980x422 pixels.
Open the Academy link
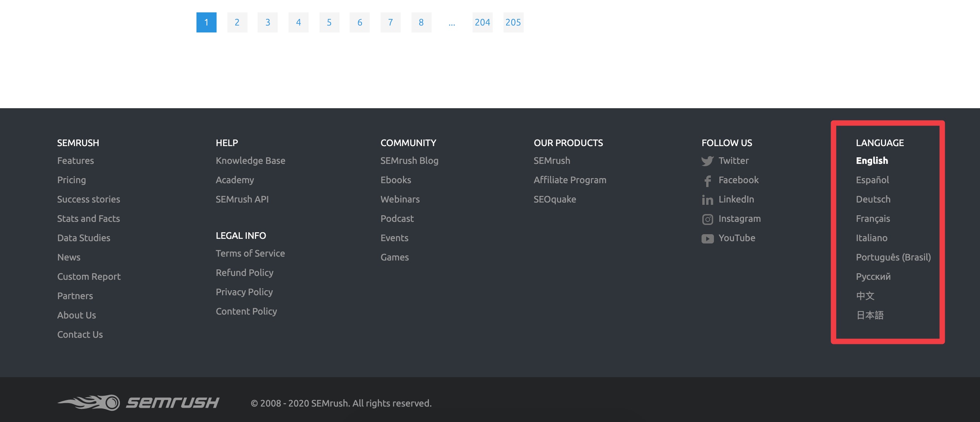point(235,180)
